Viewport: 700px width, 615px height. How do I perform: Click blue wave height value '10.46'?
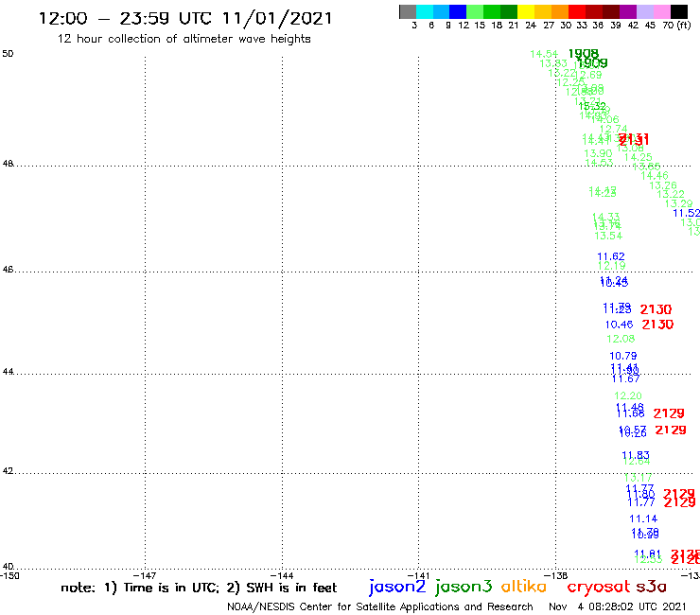[619, 325]
